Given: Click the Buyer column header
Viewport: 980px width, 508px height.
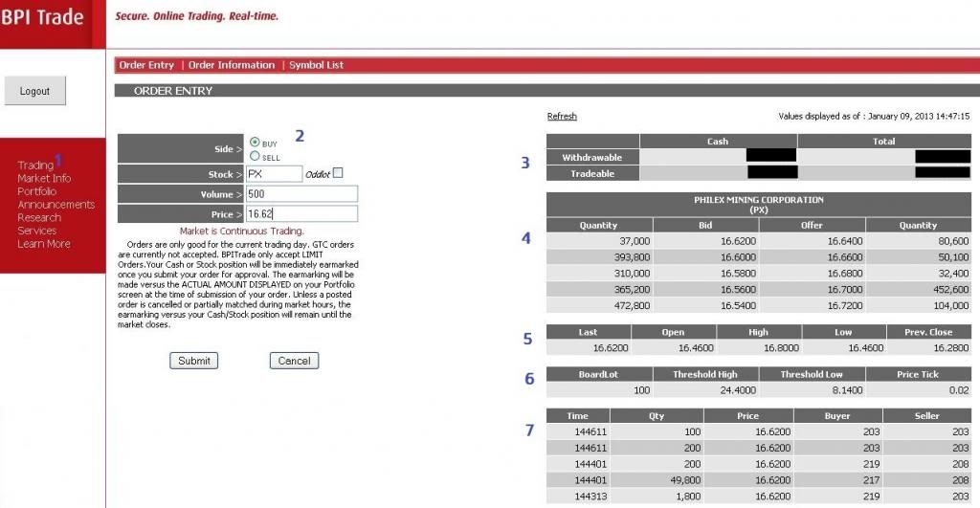Looking at the screenshot, I should pyautogui.click(x=837, y=415).
